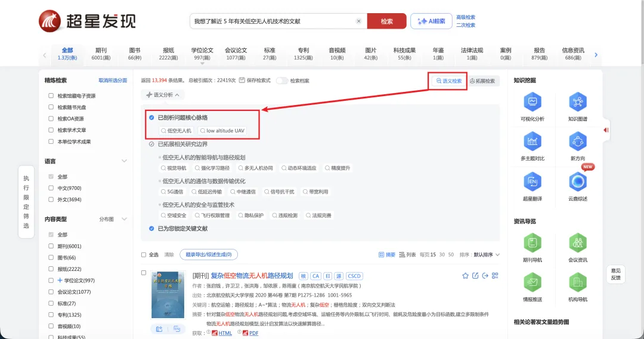This screenshot has width=644, height=339.
Task: Click the AI检索 button
Action: [431, 21]
